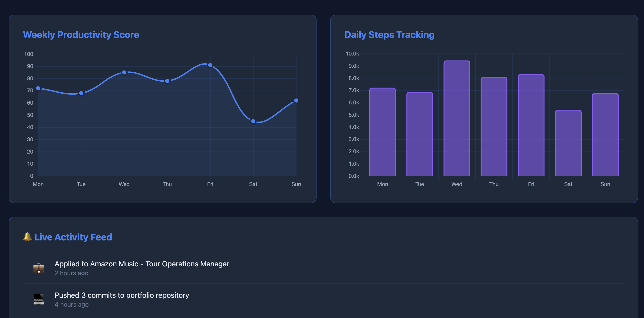The image size is (644, 318).
Task: Click the briefcase icon on the Amazon Music entry
Action: click(39, 268)
